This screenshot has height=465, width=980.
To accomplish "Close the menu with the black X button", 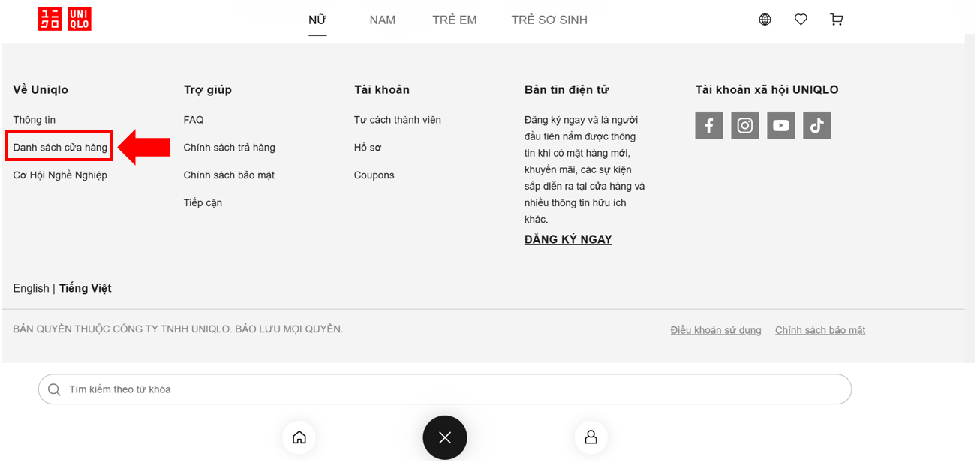I will pyautogui.click(x=444, y=437).
